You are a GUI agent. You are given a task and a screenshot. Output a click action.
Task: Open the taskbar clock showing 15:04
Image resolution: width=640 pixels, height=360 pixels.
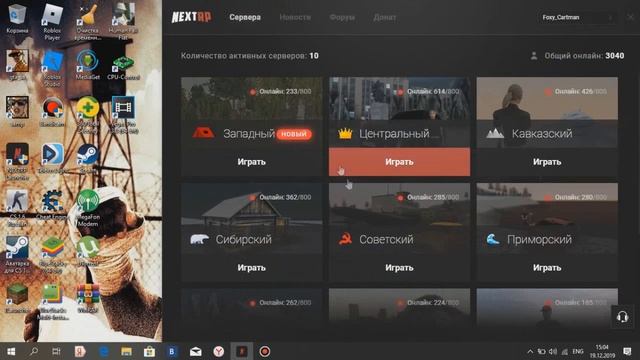pyautogui.click(x=602, y=351)
